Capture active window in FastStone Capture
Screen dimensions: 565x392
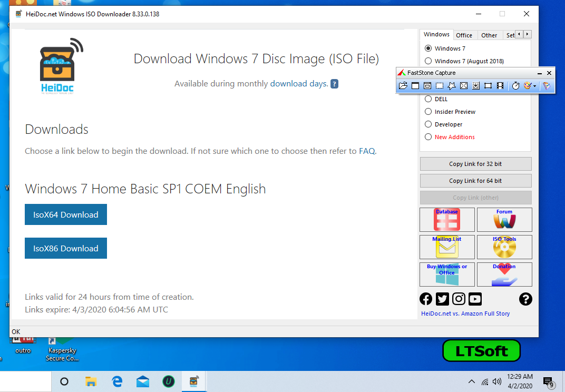tap(415, 86)
